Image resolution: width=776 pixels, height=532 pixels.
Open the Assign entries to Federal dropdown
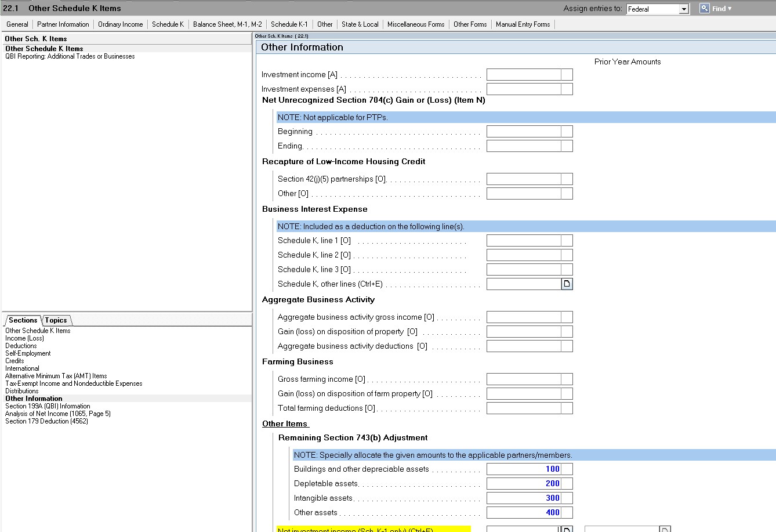point(683,9)
